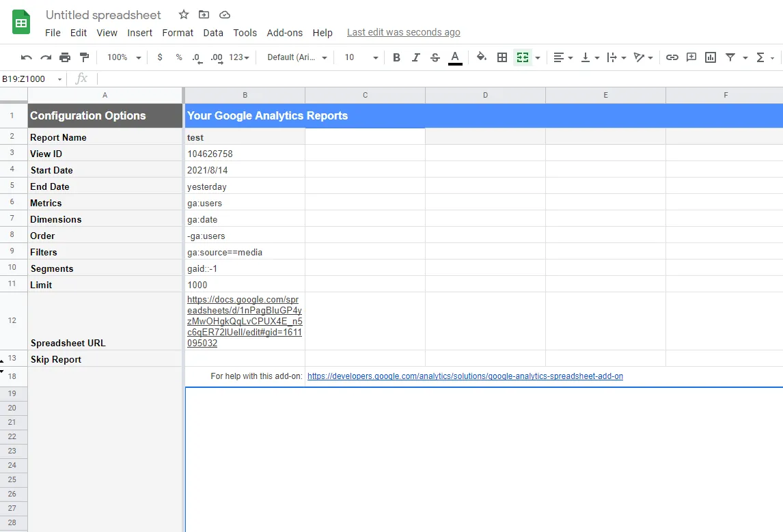The image size is (783, 532).
Task: Open the text color picker
Action: click(x=455, y=58)
